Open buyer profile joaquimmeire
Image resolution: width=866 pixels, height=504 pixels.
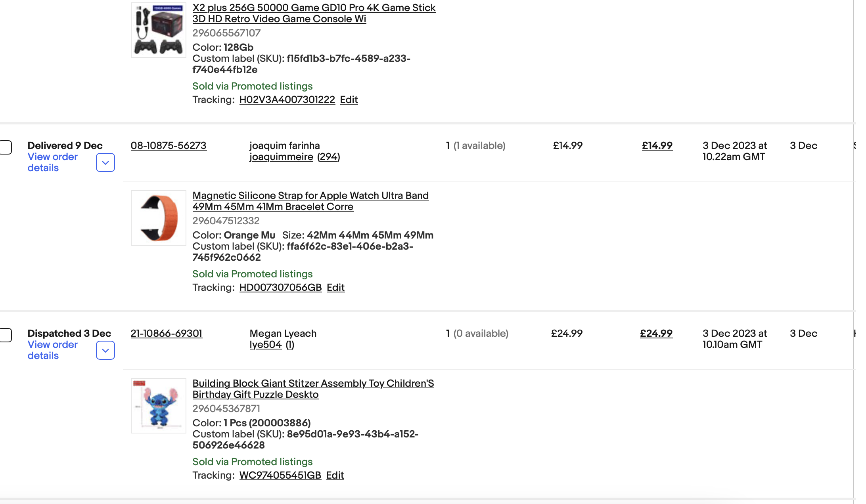pyautogui.click(x=281, y=157)
